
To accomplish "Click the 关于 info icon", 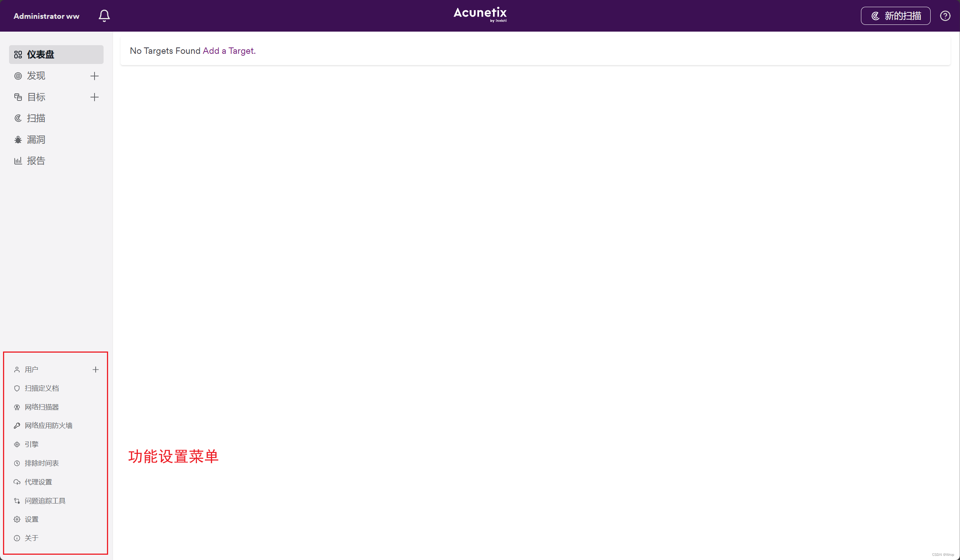I will coord(17,538).
